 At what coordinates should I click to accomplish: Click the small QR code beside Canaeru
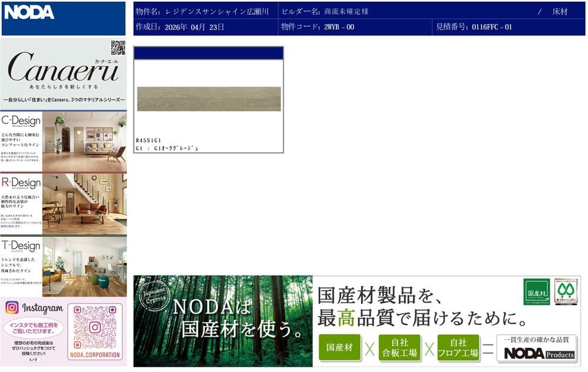pos(118,48)
